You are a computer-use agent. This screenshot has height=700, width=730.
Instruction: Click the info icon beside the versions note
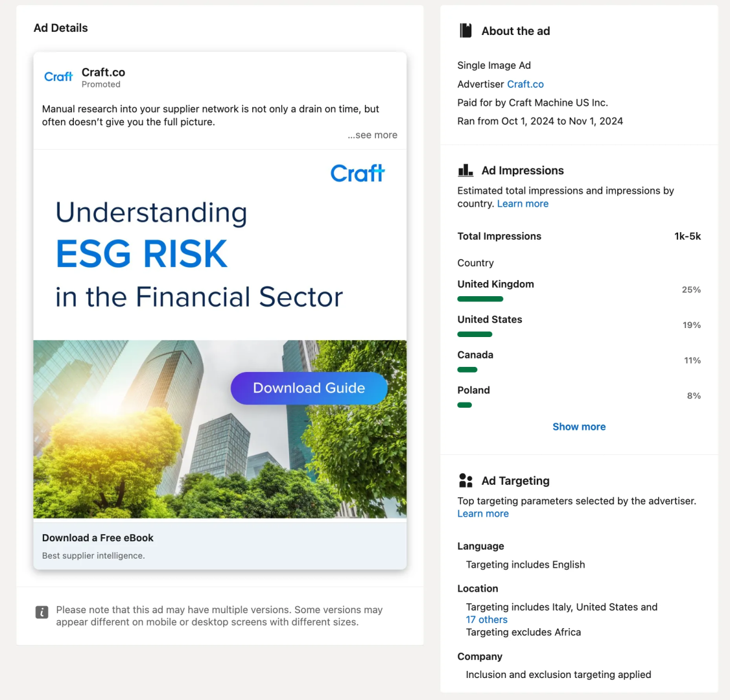(x=42, y=612)
